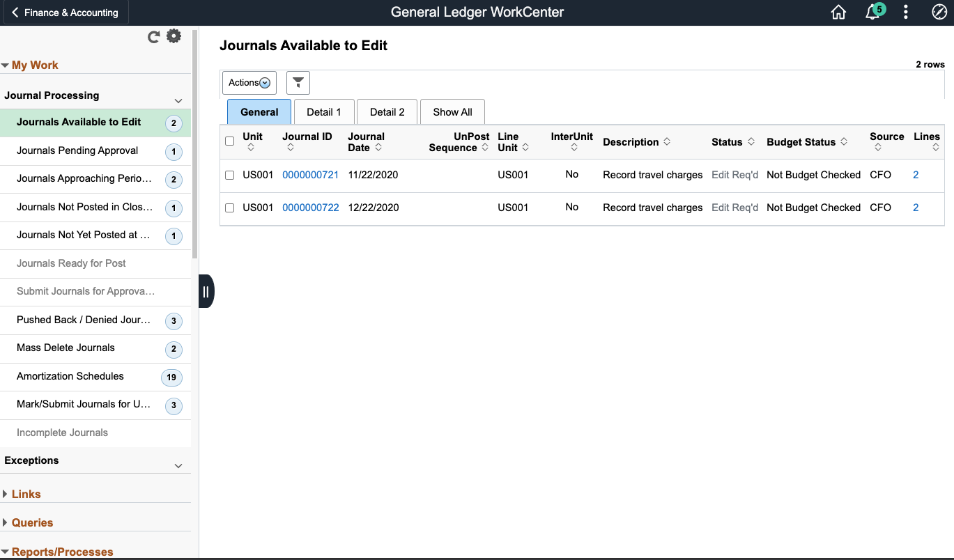Expand the Queries section
Viewport: 954px width, 560px height.
pos(31,522)
